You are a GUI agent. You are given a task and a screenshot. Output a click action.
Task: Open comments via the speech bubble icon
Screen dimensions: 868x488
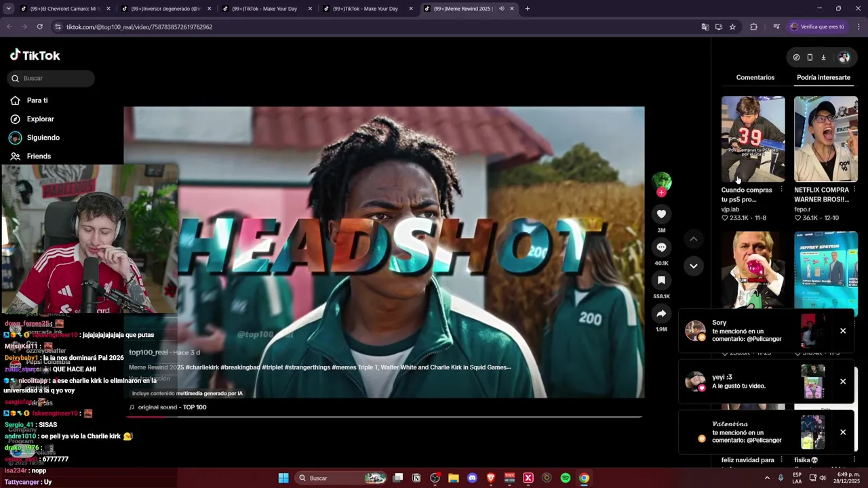pos(661,247)
